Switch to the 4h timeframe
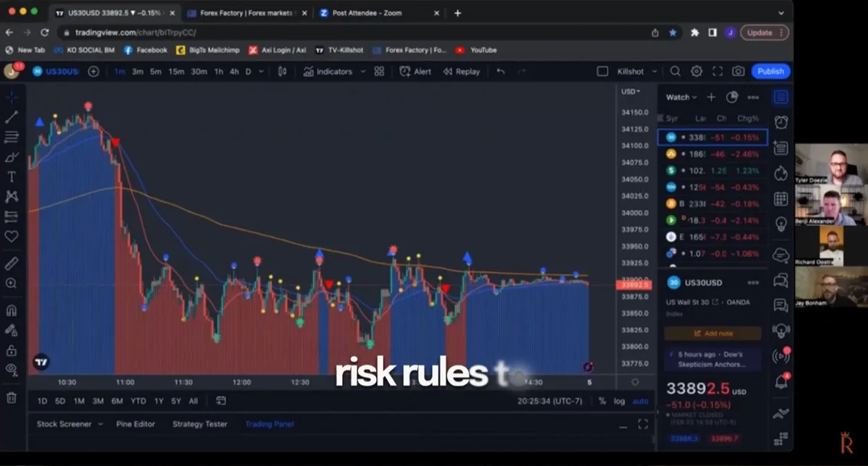This screenshot has height=466, width=868. coord(234,72)
